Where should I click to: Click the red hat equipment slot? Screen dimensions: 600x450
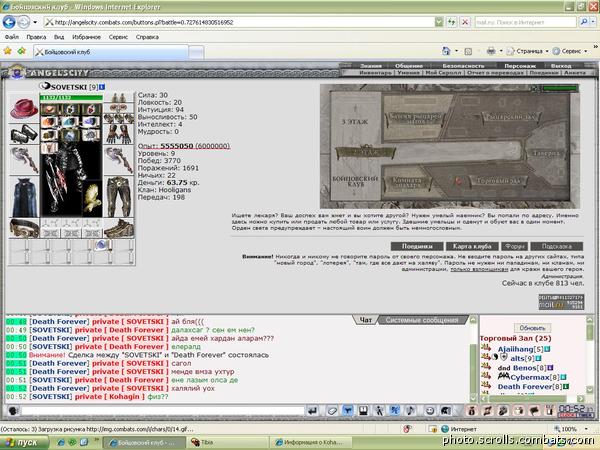coord(24,108)
